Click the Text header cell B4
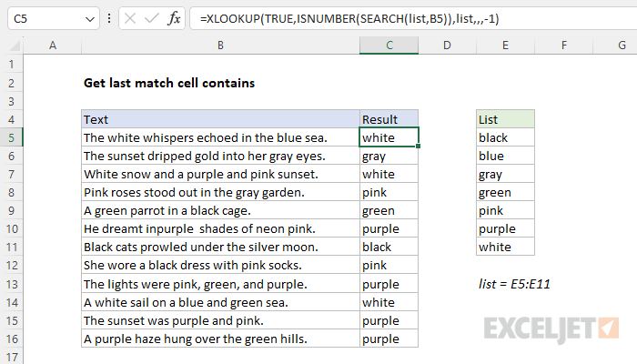 (x=220, y=119)
